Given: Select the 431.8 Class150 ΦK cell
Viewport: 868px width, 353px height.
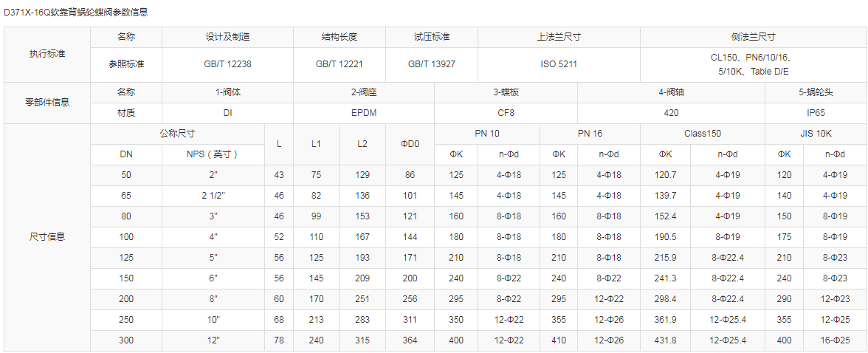Looking at the screenshot, I should [665, 340].
